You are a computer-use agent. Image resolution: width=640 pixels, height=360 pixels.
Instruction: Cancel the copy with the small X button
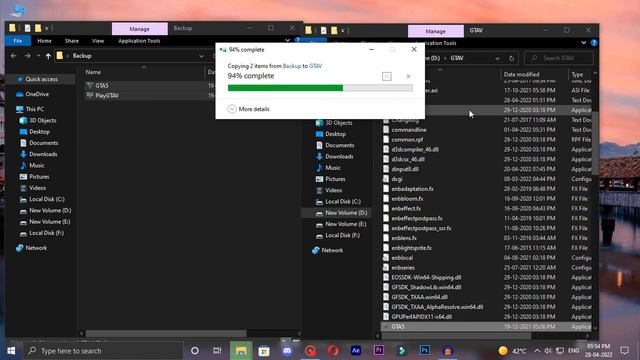408,76
